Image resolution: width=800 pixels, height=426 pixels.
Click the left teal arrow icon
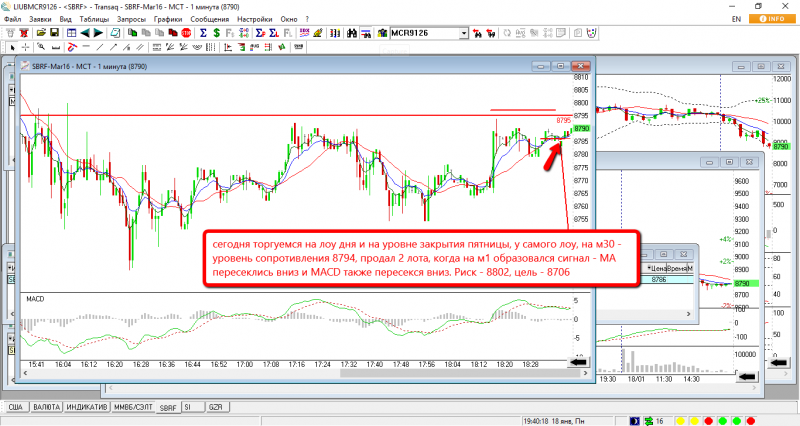85,33
